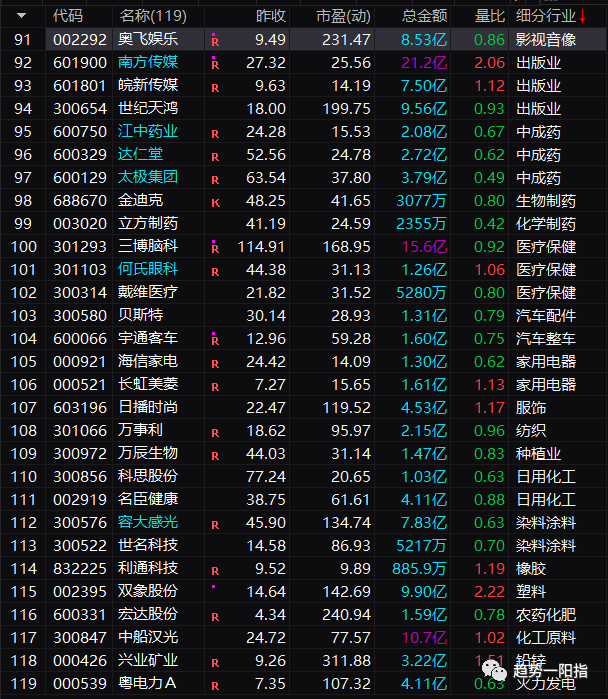Sort by 名称(119) column header

point(153,16)
